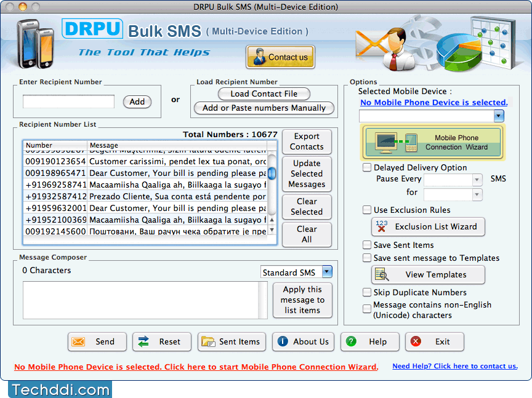Viewport: 532px width, 398px height.
Task: Enable Delayed Delivery Option checkbox
Action: [x=367, y=167]
